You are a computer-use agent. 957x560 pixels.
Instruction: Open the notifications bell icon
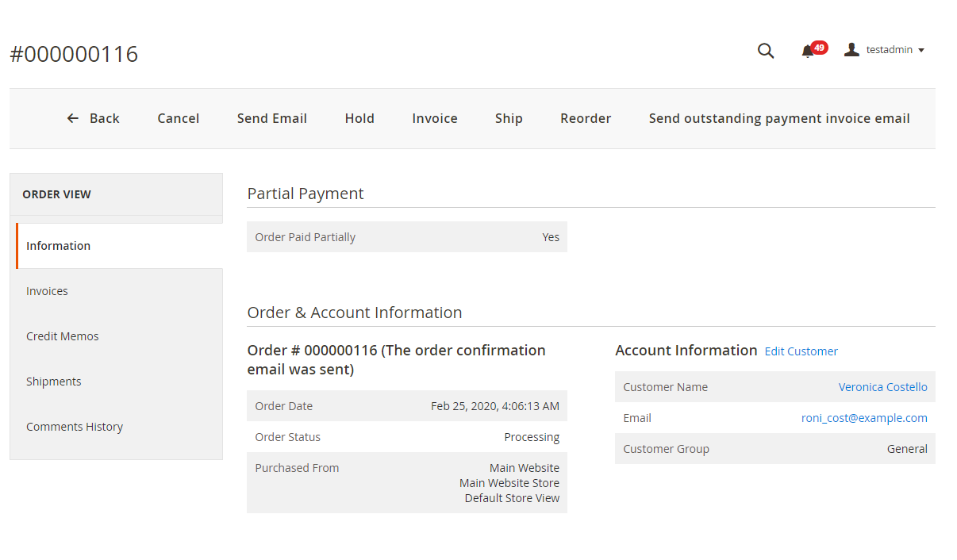click(x=808, y=51)
